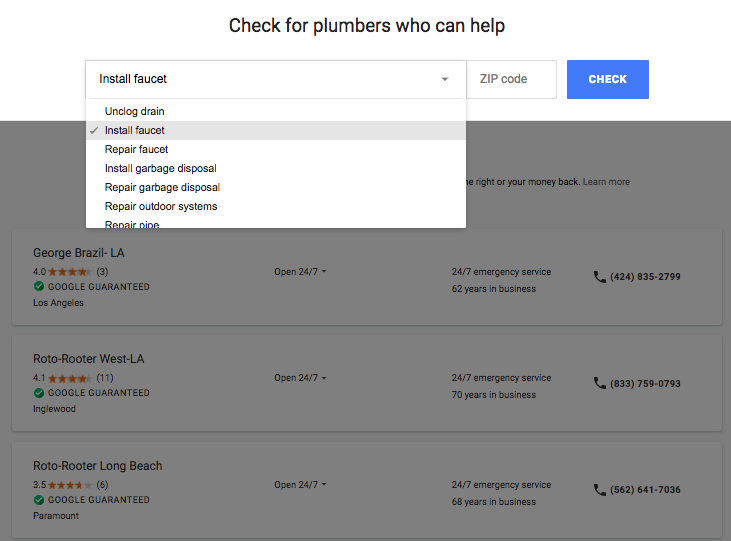Click the (3) review count for George Brazil
The width and height of the screenshot is (731, 541).
(x=102, y=271)
